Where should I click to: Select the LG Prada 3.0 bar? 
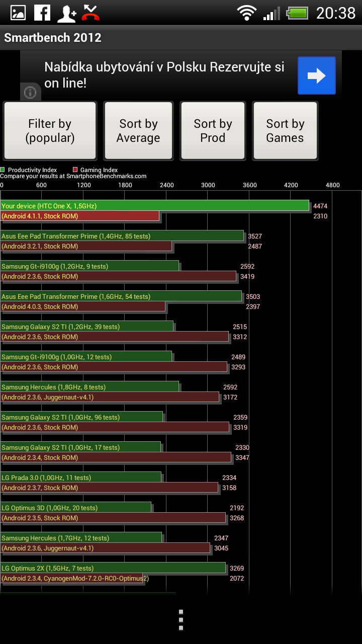(x=81, y=477)
